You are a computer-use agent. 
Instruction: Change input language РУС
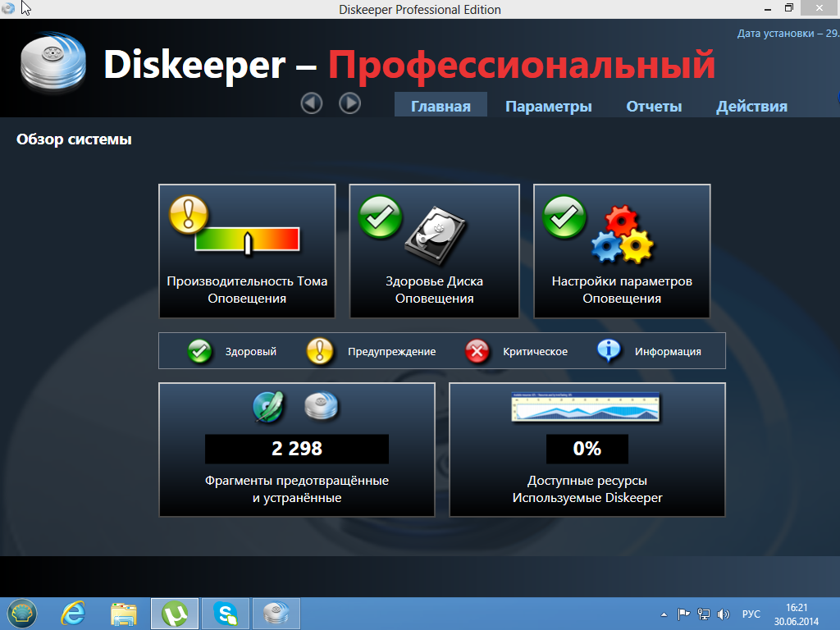point(751,614)
